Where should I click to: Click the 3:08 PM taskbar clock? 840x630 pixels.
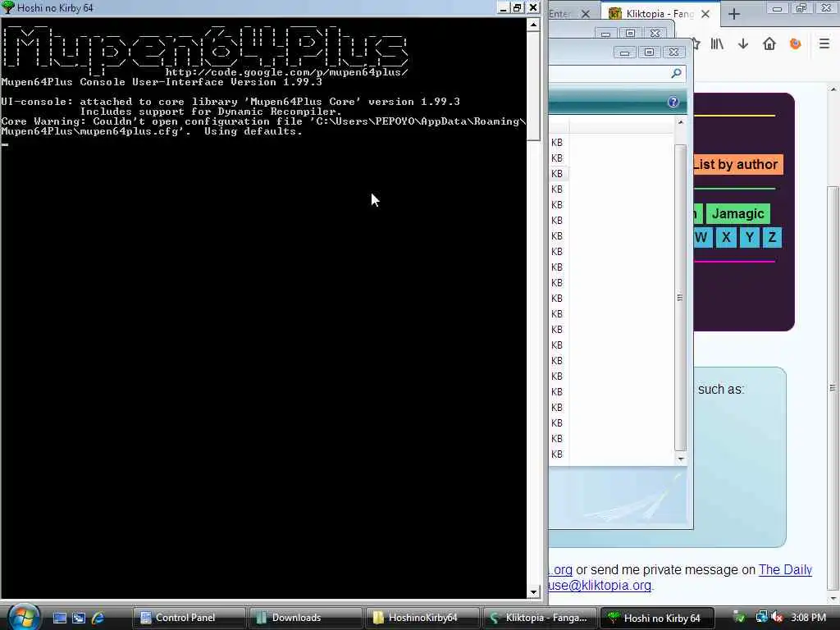coord(808,618)
